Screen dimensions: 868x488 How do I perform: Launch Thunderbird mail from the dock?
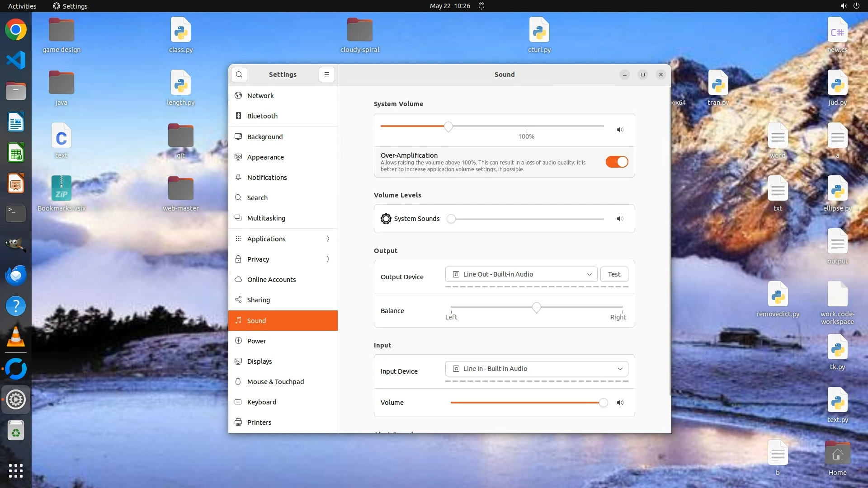point(16,275)
